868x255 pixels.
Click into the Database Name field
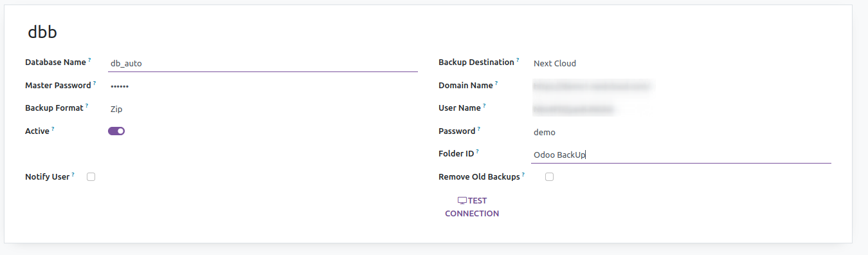tap(263, 63)
